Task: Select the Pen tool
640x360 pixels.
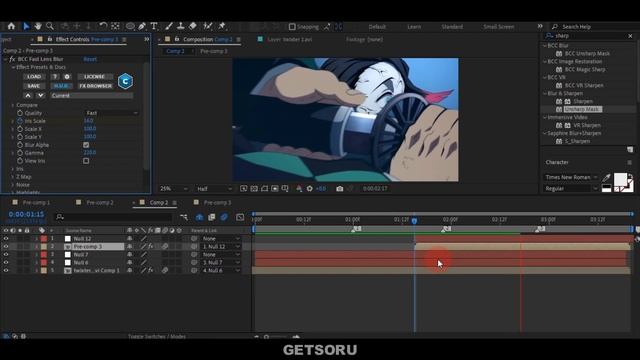Action: pyautogui.click(x=142, y=26)
